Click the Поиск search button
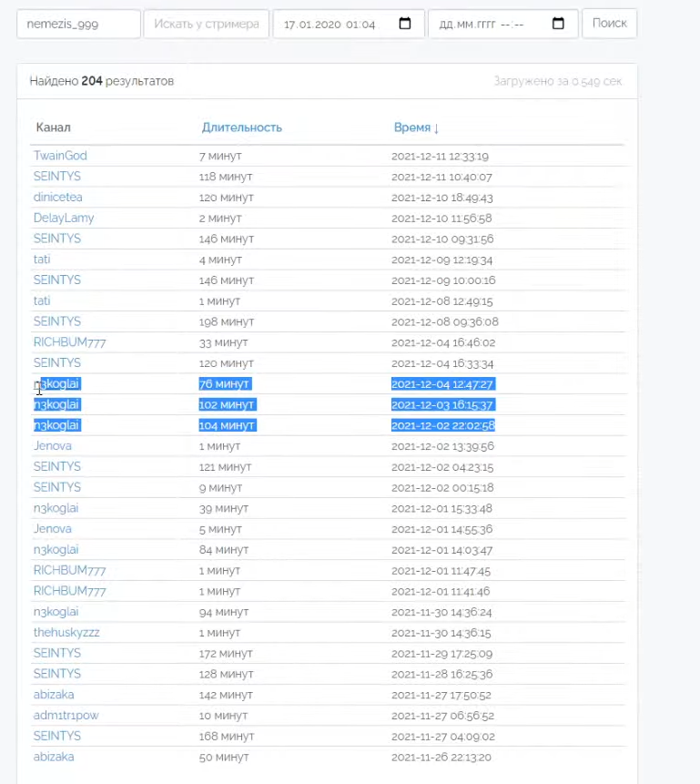This screenshot has width=700, height=784. (610, 23)
